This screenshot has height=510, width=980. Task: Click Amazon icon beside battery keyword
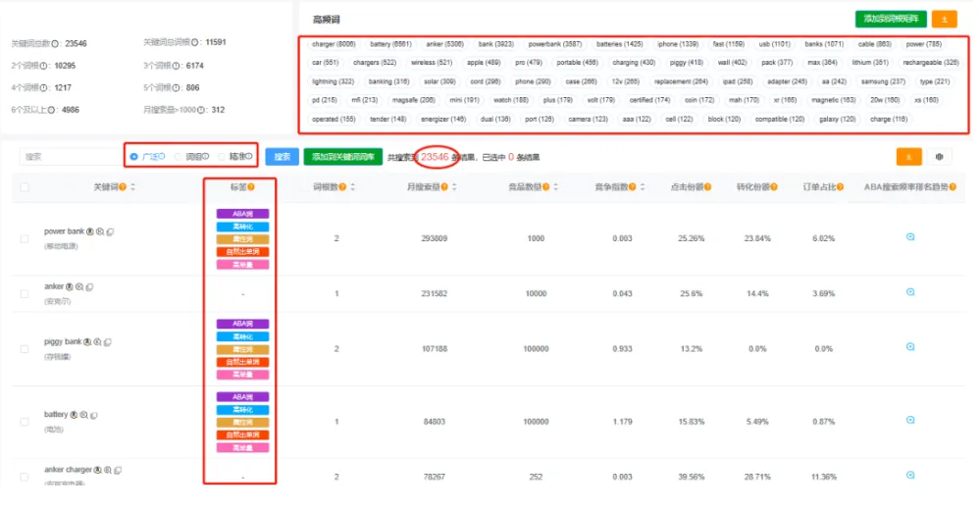74,415
